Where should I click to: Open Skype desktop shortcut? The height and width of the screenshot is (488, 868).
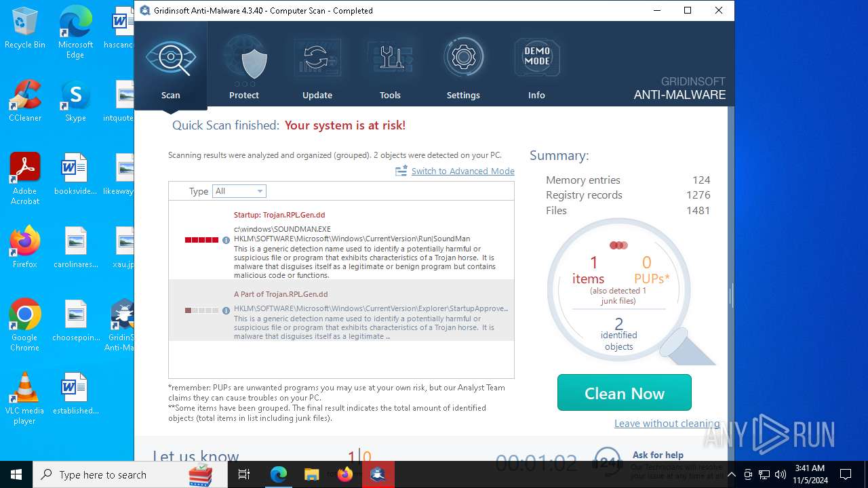[x=75, y=101]
